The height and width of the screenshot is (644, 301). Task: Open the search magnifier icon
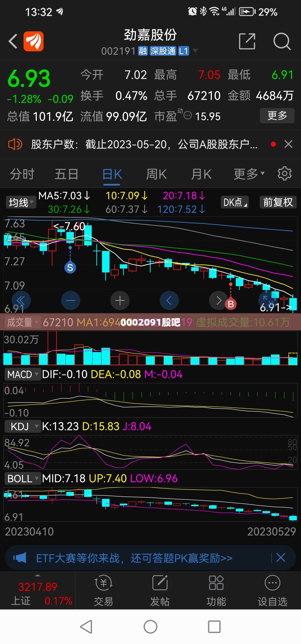282,41
